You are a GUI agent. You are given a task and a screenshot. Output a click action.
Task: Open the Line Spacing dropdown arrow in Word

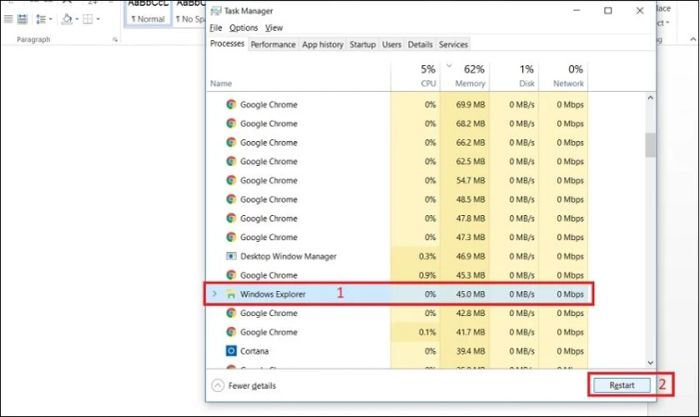coord(50,19)
